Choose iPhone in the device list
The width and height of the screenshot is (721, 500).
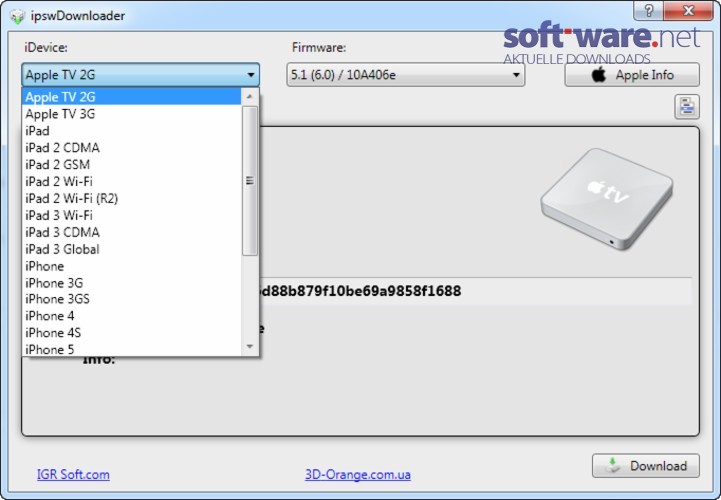tap(132, 266)
